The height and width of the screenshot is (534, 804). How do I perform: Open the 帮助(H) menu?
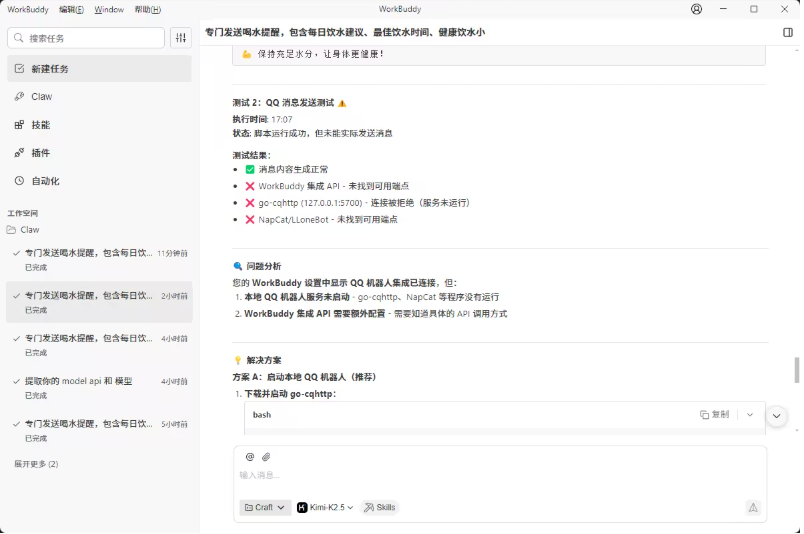[x=148, y=9]
